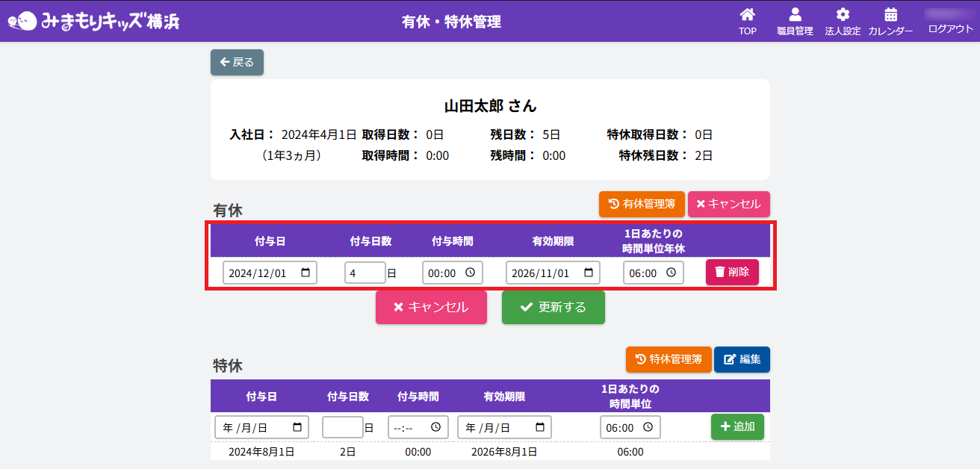Click the 有休 付与日数 input field

pyautogui.click(x=365, y=273)
